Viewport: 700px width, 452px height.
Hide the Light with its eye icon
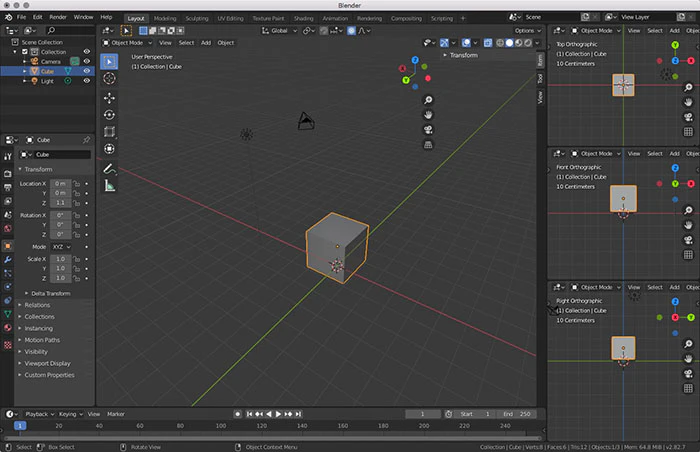coord(87,81)
